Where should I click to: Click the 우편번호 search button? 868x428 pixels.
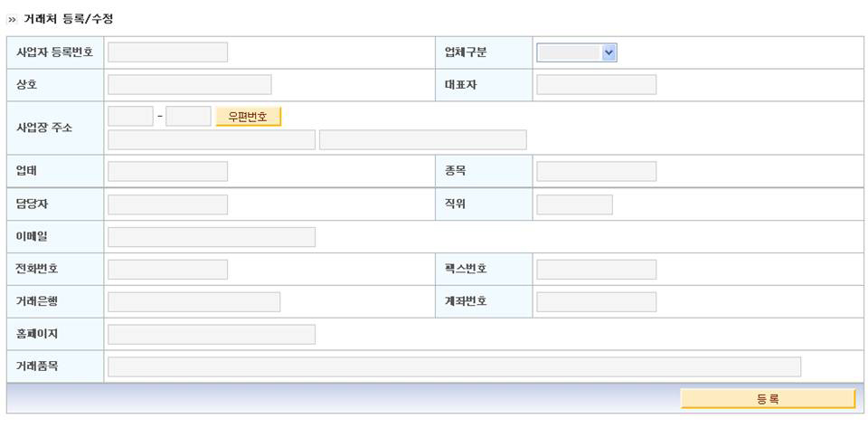tap(248, 117)
